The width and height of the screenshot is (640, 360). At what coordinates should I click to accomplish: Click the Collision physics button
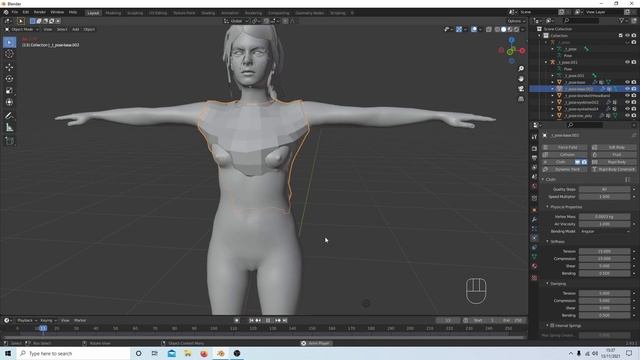point(565,155)
